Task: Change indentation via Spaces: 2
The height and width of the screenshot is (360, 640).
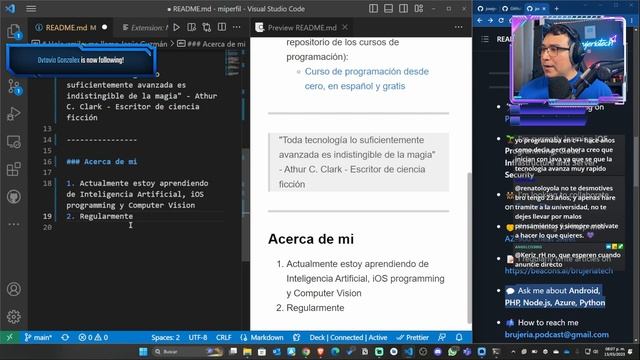Action: click(165, 337)
